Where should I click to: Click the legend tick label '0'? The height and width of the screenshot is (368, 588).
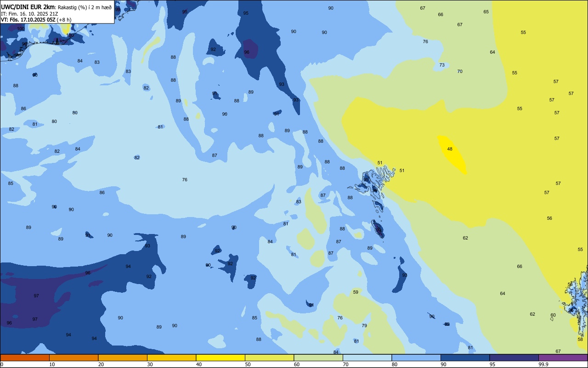tap(2, 364)
